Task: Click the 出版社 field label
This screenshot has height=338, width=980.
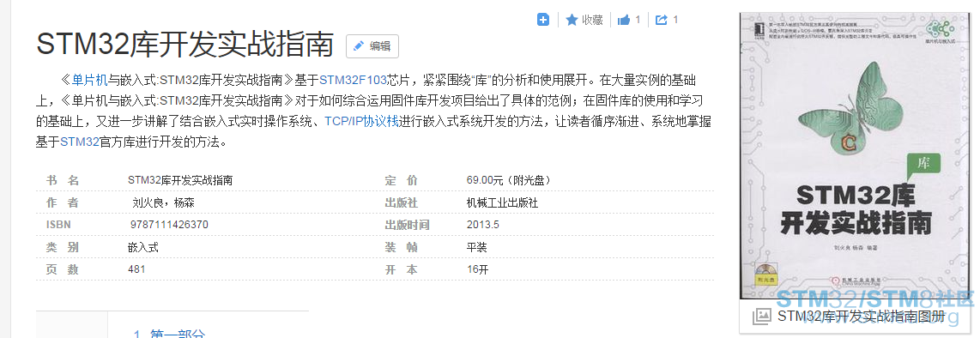Action: [402, 203]
